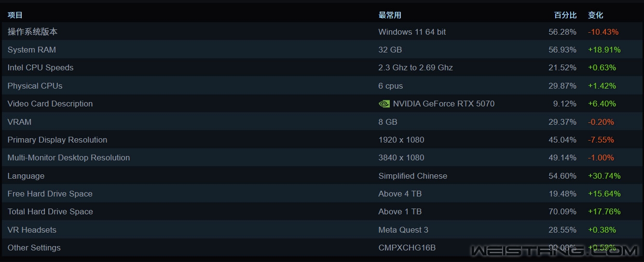Screen dimensions: 644x262
Task: Click the WEISTANG.COM watermark
Action: (x=554, y=250)
